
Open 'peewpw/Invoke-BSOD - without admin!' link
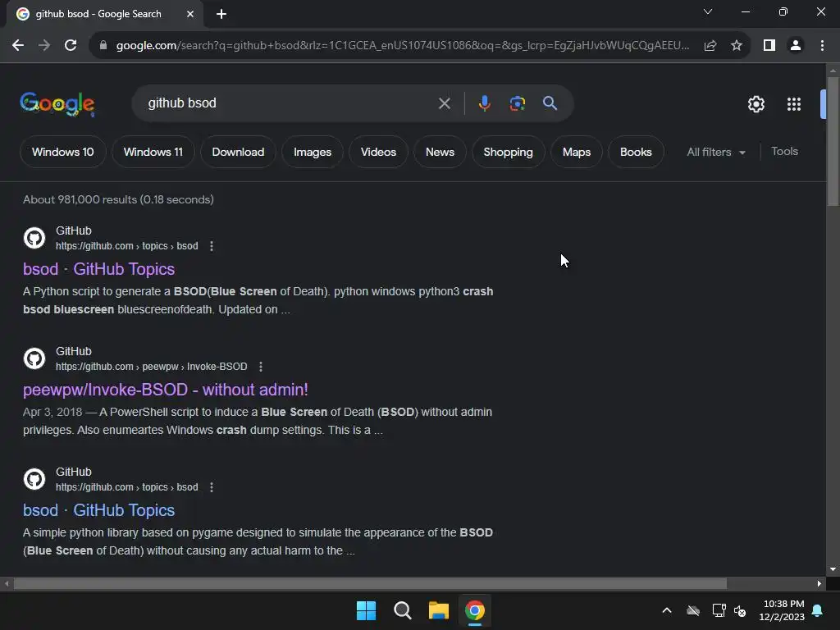pyautogui.click(x=166, y=390)
